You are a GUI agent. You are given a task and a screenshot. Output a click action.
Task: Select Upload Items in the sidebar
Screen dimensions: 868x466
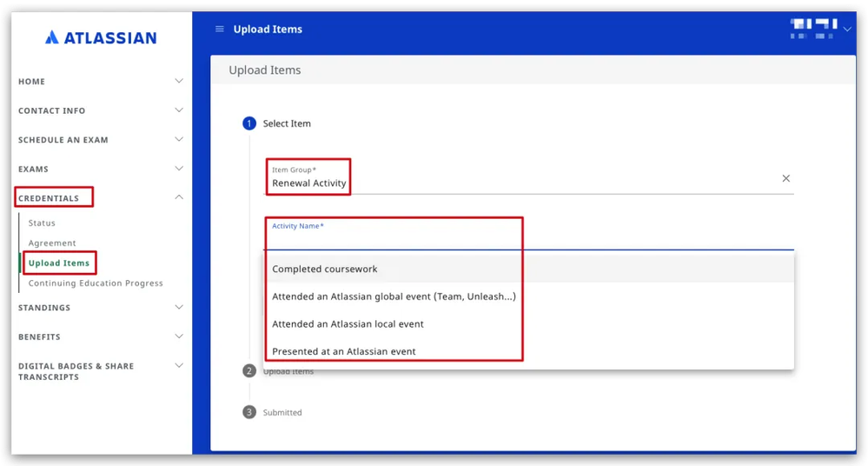pos(59,263)
